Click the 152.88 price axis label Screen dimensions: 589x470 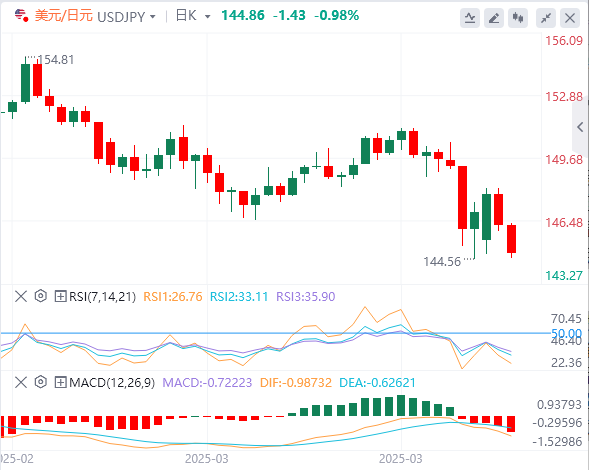(x=564, y=97)
